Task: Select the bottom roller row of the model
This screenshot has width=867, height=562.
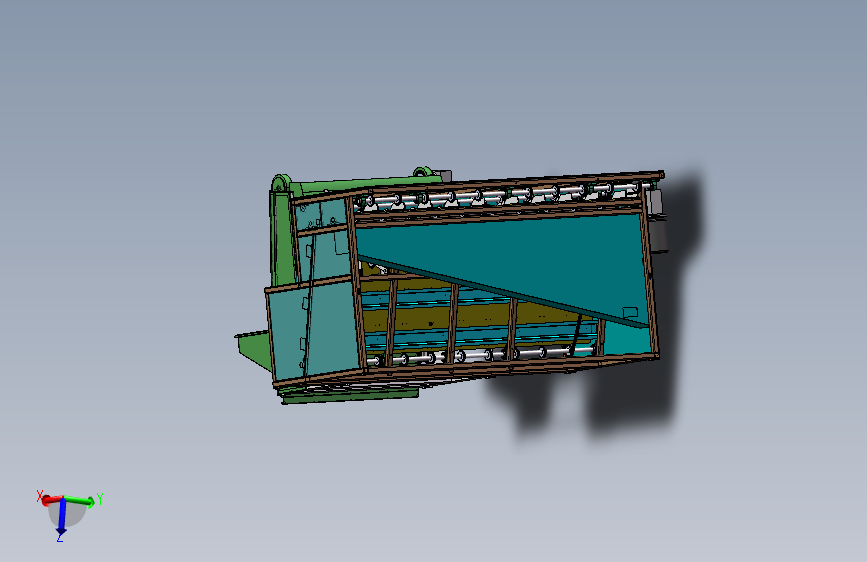Action: pos(481,356)
